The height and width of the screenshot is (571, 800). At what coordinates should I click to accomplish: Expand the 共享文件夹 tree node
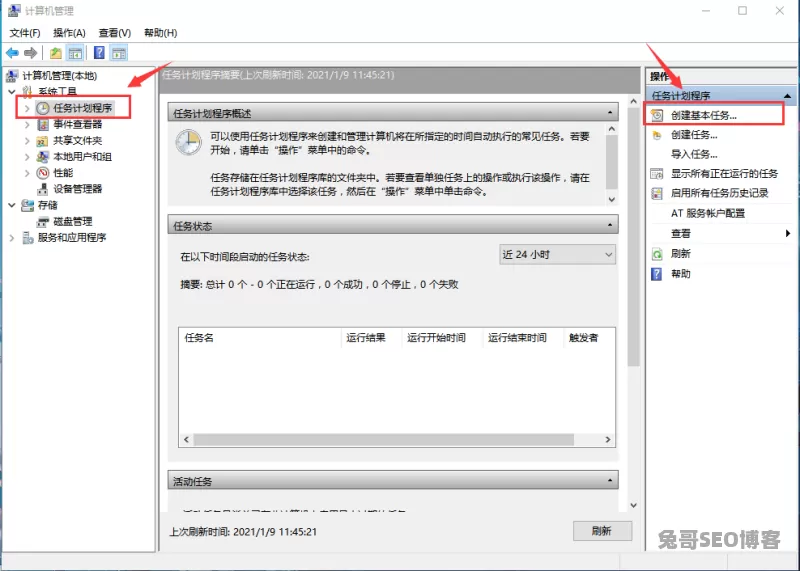tap(27, 141)
